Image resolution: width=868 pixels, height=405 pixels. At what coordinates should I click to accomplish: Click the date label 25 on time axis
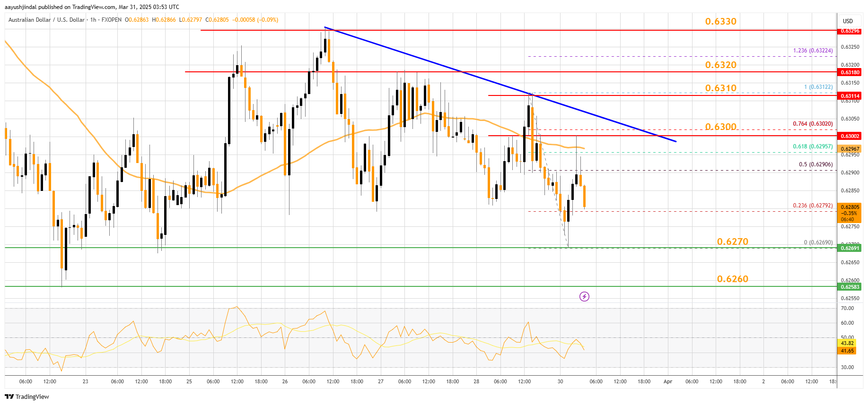point(189,381)
